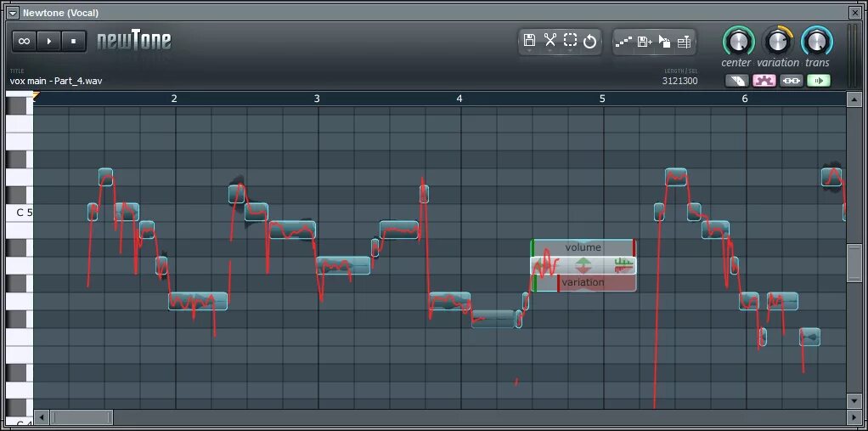Toggle the pink gear advanced edit button

coord(764,81)
